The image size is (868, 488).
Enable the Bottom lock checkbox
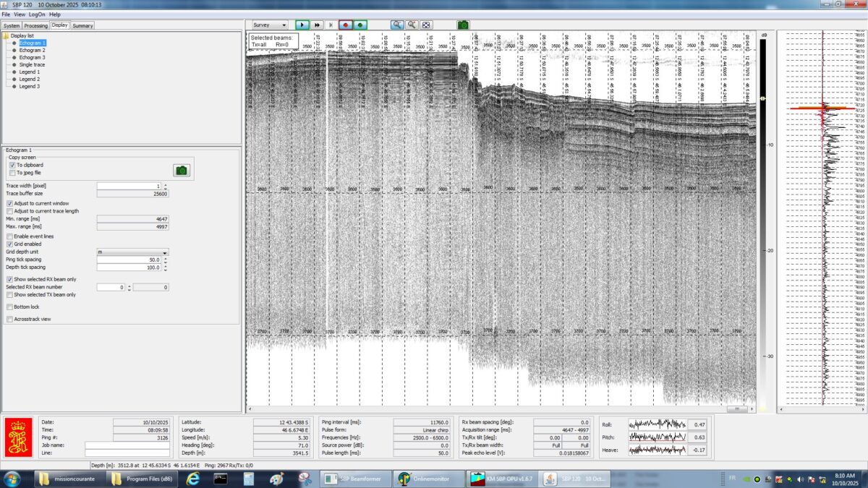[x=9, y=307]
